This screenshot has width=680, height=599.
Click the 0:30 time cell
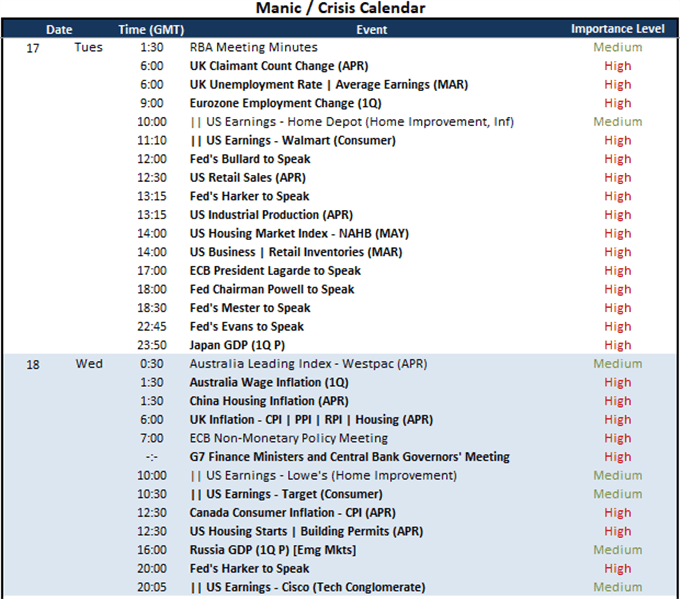(x=152, y=364)
